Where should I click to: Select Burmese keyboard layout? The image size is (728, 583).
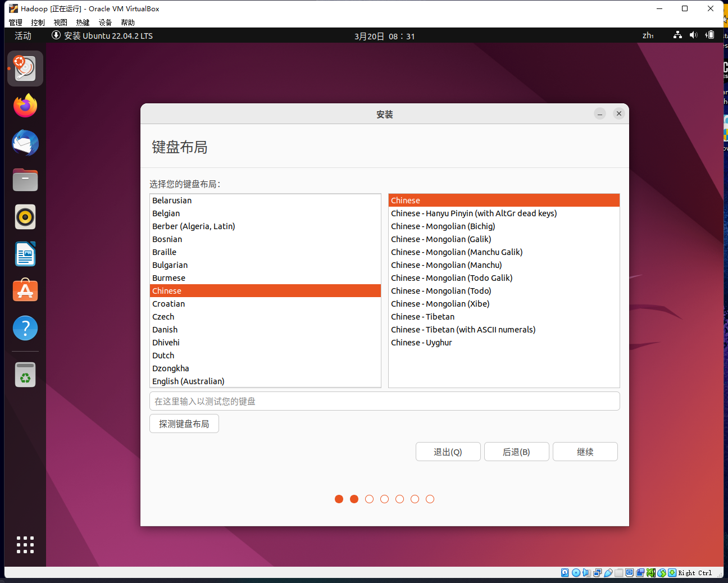coord(265,278)
